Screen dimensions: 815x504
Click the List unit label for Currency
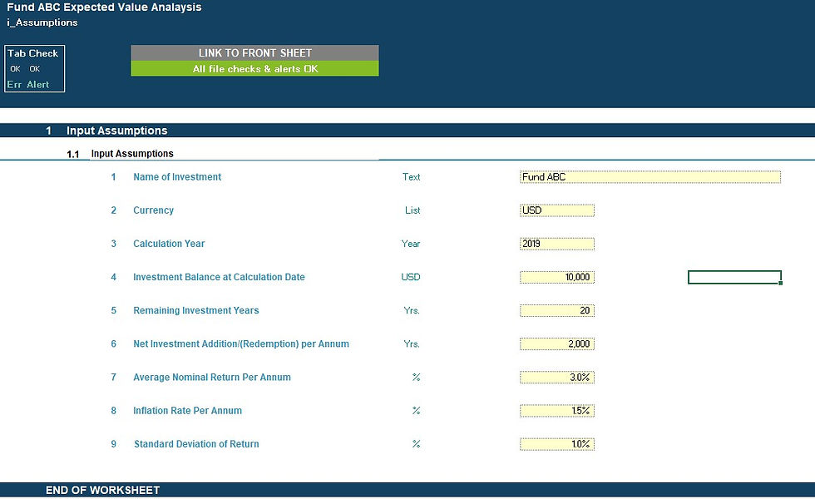[x=412, y=210]
